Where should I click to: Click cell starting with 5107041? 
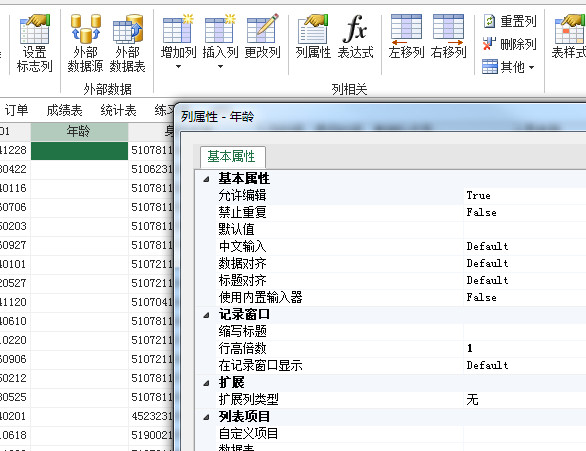151,302
